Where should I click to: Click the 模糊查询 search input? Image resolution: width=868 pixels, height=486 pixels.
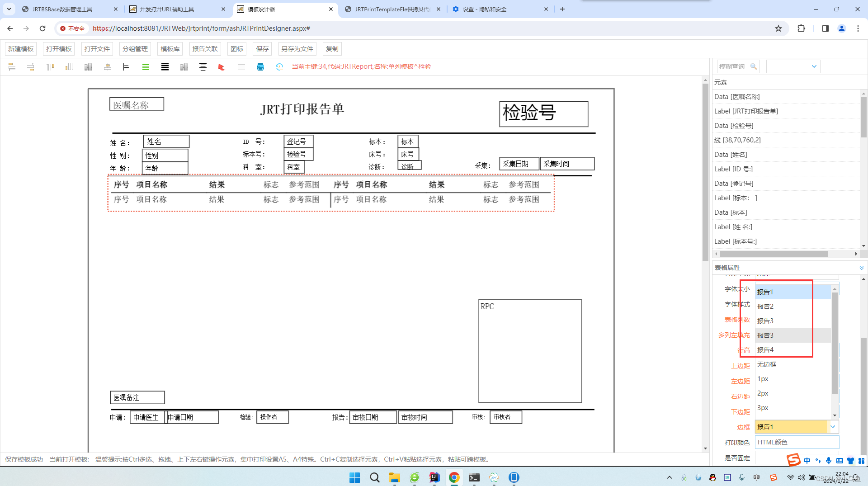click(733, 66)
